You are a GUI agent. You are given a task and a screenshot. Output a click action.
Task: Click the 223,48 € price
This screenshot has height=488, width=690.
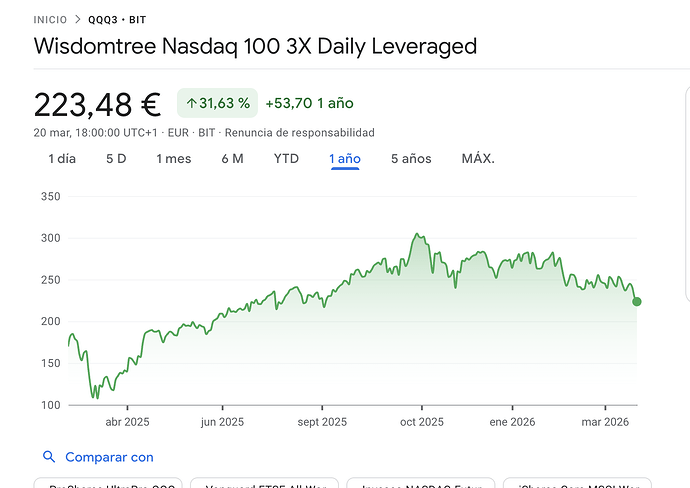pyautogui.click(x=97, y=105)
